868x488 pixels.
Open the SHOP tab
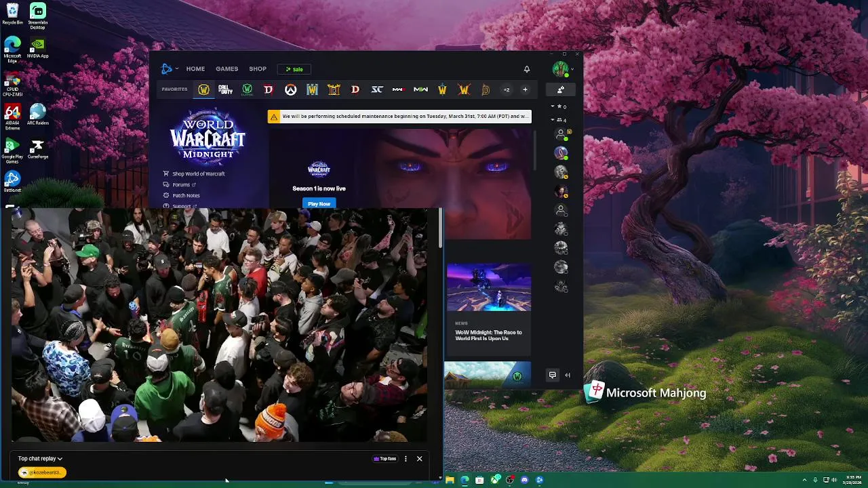[258, 69]
